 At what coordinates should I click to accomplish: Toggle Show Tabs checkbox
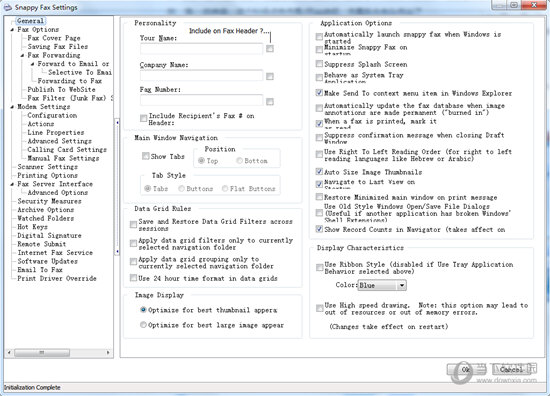pos(145,156)
